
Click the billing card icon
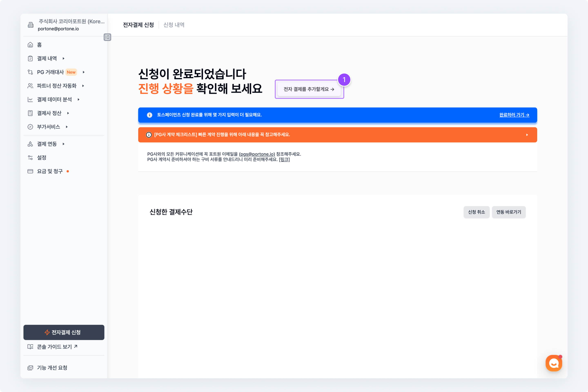point(30,171)
